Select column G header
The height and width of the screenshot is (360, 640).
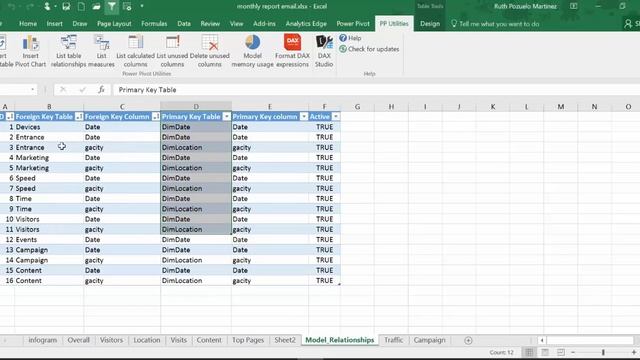pyautogui.click(x=357, y=107)
